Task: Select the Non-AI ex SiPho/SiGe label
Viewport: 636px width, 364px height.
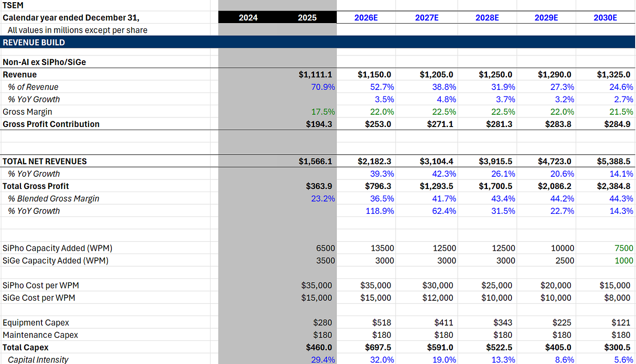Action: pyautogui.click(x=44, y=62)
